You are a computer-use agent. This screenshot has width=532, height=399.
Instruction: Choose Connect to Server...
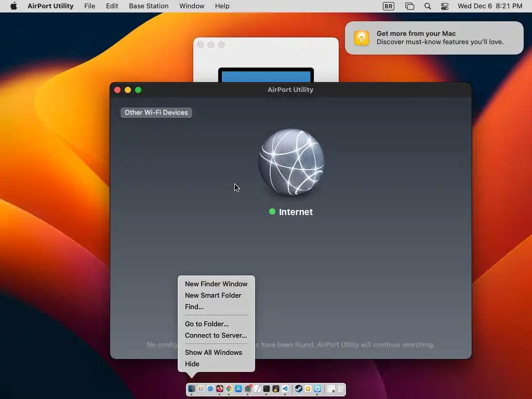pos(216,335)
